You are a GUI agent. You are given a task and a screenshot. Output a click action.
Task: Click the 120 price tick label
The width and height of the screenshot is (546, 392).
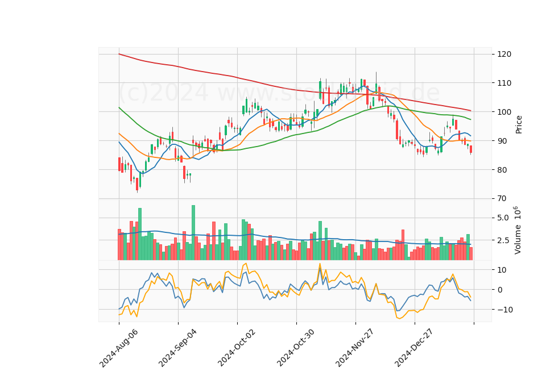tap(504, 55)
